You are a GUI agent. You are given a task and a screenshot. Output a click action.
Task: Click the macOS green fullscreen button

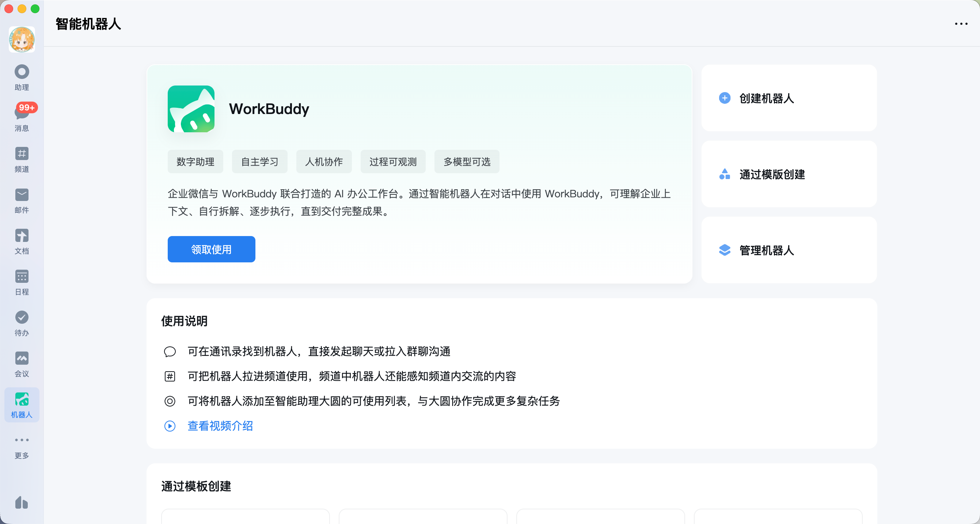[x=35, y=8]
